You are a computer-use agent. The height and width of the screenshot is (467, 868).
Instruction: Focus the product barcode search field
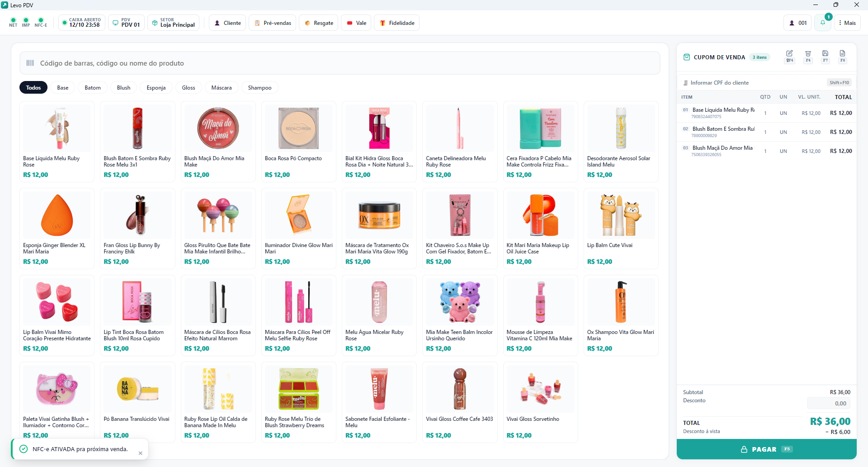click(340, 63)
